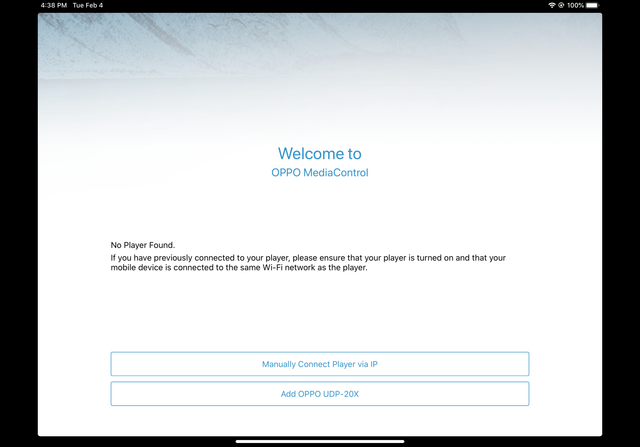Tap the OPPO MediaControl title text
The height and width of the screenshot is (447, 640).
(320, 173)
